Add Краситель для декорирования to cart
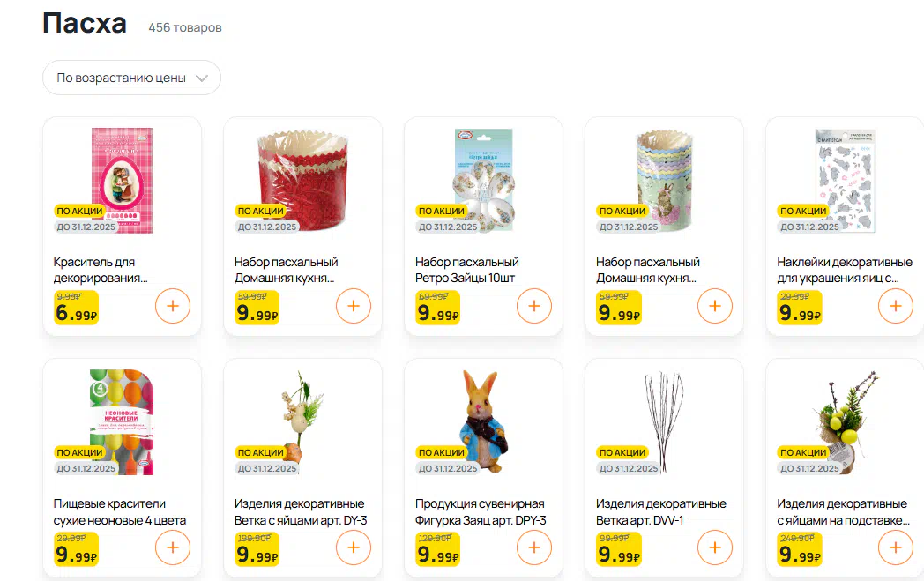 tap(173, 306)
